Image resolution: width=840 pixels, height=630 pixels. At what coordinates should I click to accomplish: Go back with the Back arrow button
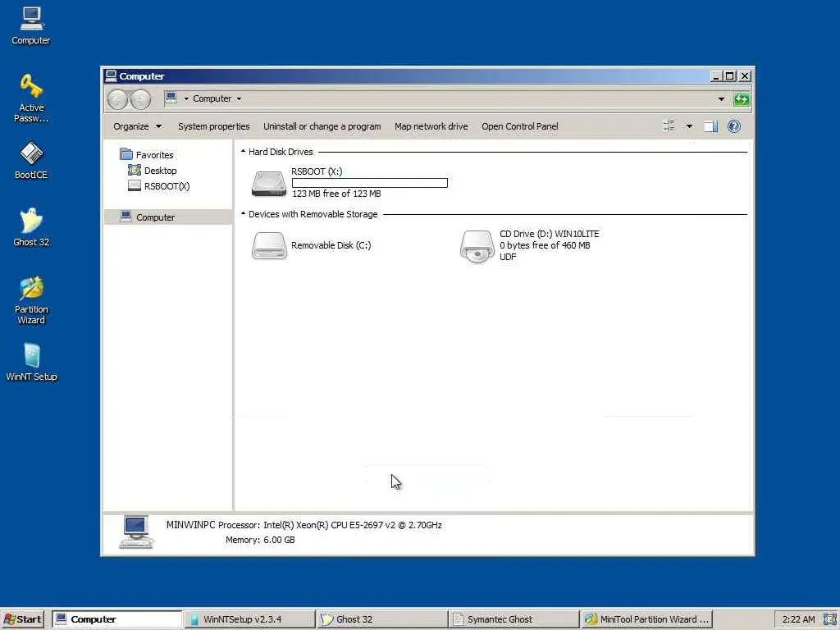[x=118, y=99]
